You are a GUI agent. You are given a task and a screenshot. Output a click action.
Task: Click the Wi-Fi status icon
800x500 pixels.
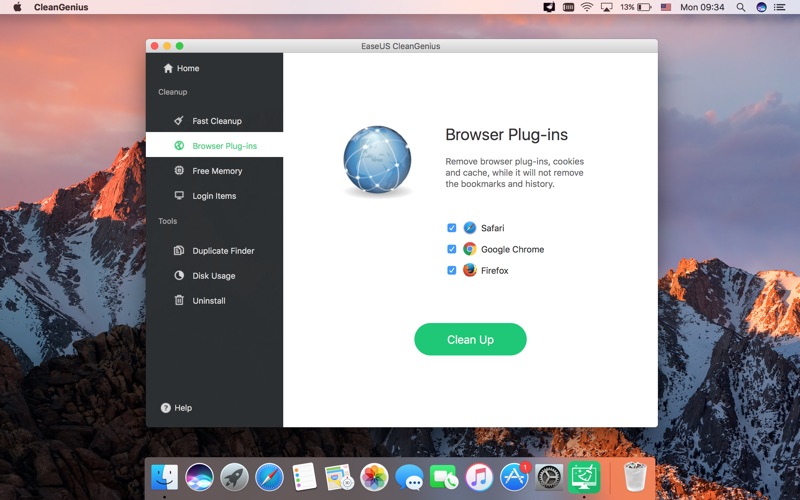point(587,7)
